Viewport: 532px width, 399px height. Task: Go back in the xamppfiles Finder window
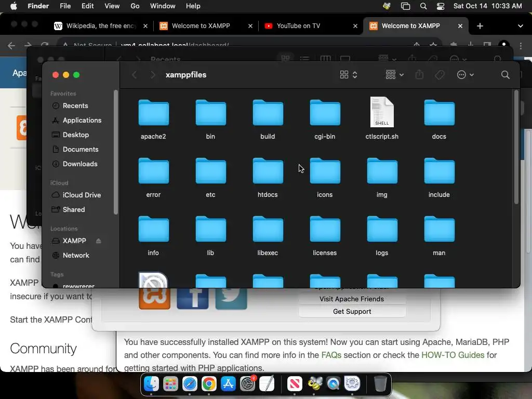(135, 75)
